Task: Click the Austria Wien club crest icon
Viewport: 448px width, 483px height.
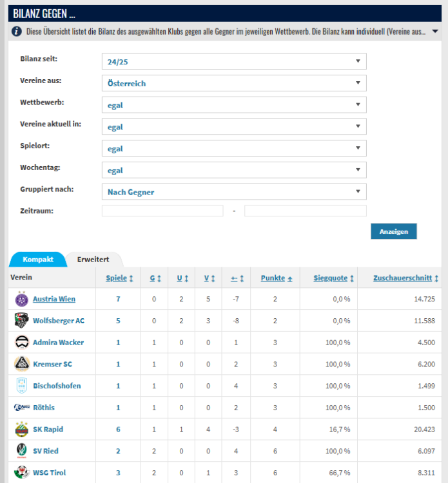Action: pos(21,299)
